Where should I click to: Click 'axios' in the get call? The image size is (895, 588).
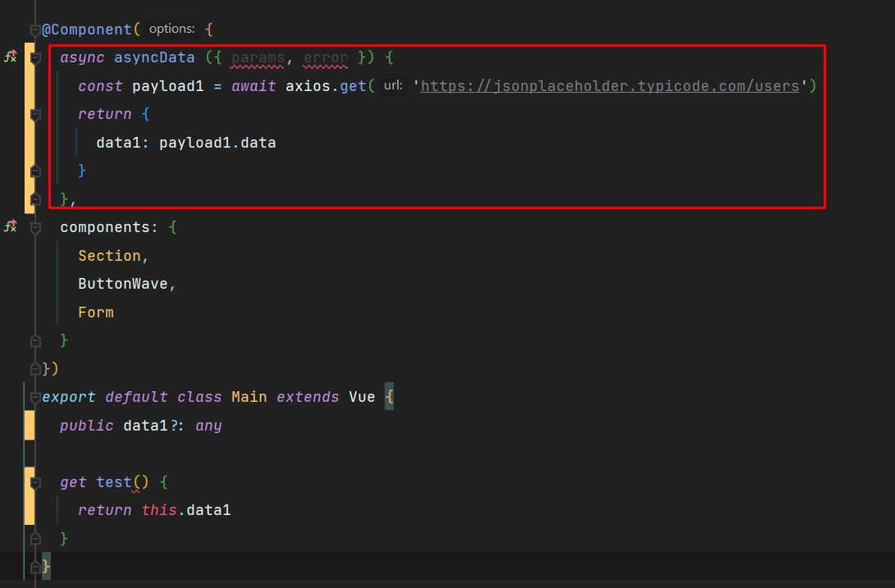point(308,86)
